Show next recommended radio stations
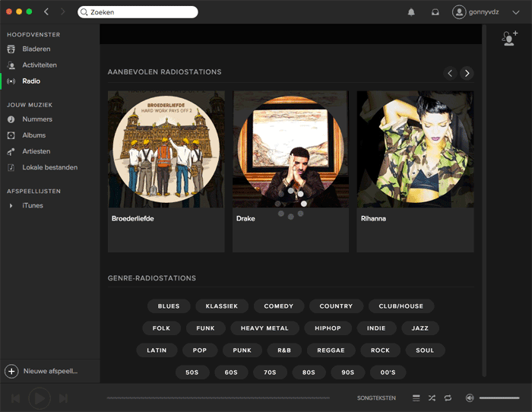Viewport: 532px width, 412px height. (467, 73)
